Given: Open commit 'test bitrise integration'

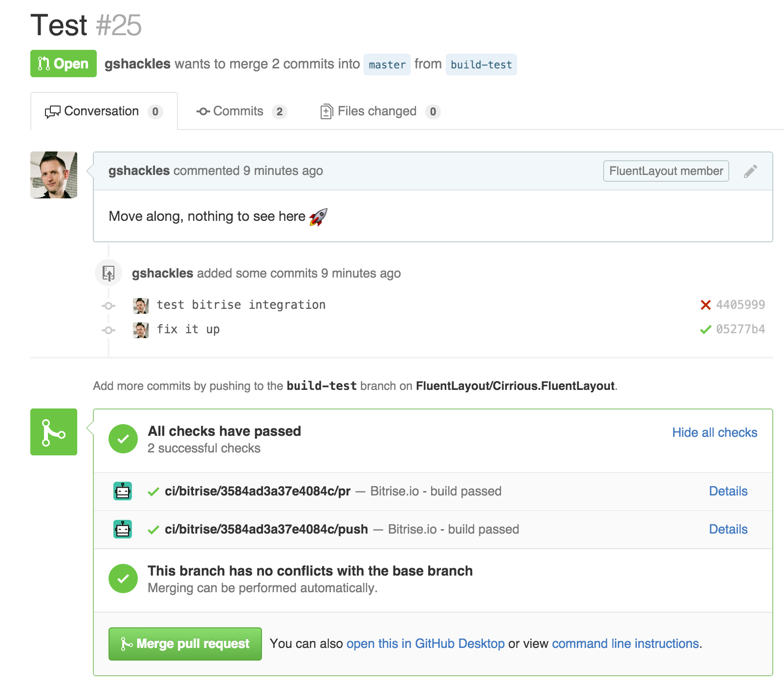Looking at the screenshot, I should coord(241,305).
